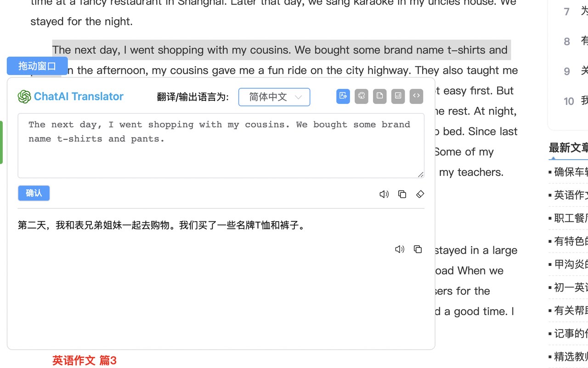Switch to the palette mode icon
Viewport: 588px width, 368px height.
point(361,96)
